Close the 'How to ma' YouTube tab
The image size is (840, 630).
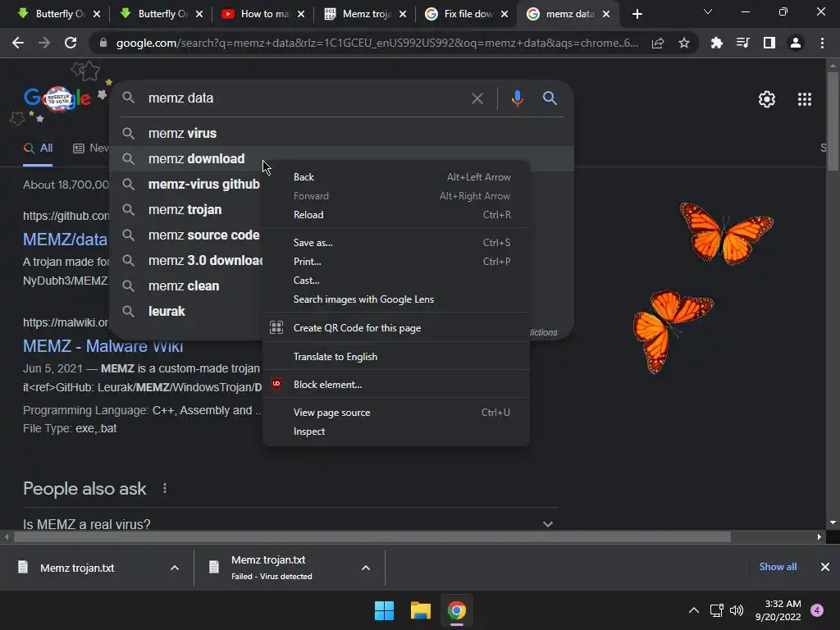(301, 14)
